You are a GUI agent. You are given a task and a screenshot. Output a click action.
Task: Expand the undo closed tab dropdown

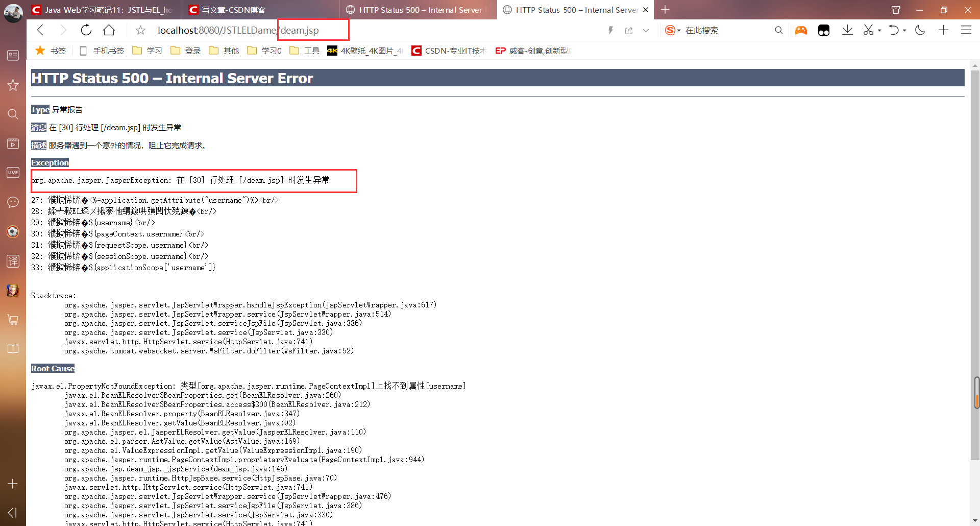coord(904,31)
